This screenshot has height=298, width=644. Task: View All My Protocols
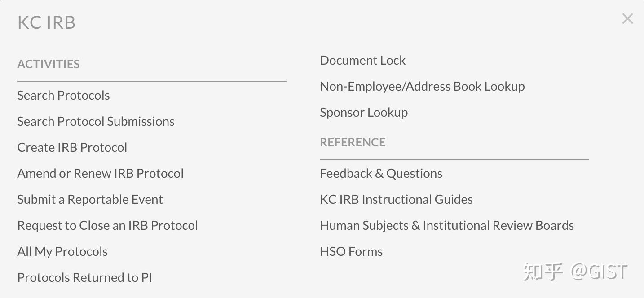(62, 251)
